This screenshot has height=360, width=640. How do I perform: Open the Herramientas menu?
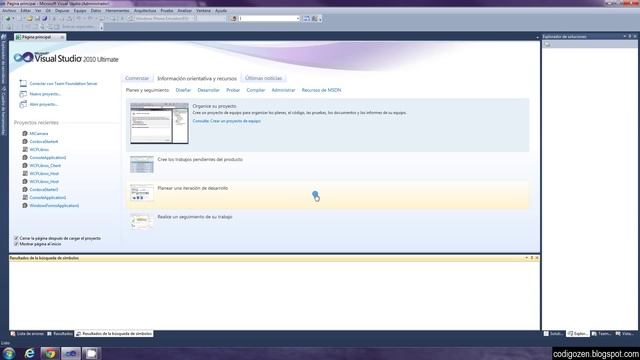coord(117,11)
